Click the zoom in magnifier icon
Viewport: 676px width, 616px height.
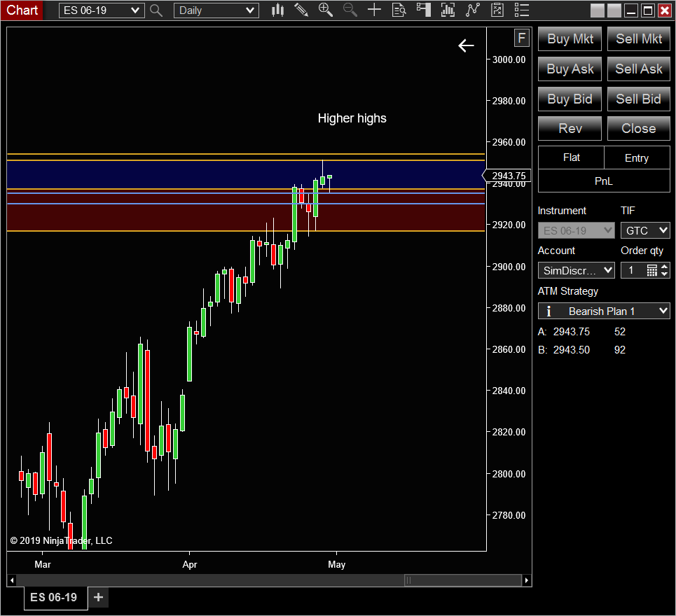pos(326,10)
